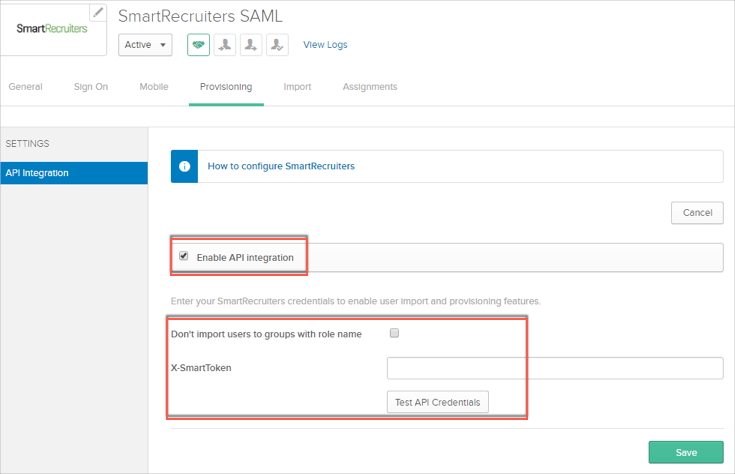Click the person with checkmark icon
735x474 pixels.
(x=278, y=45)
